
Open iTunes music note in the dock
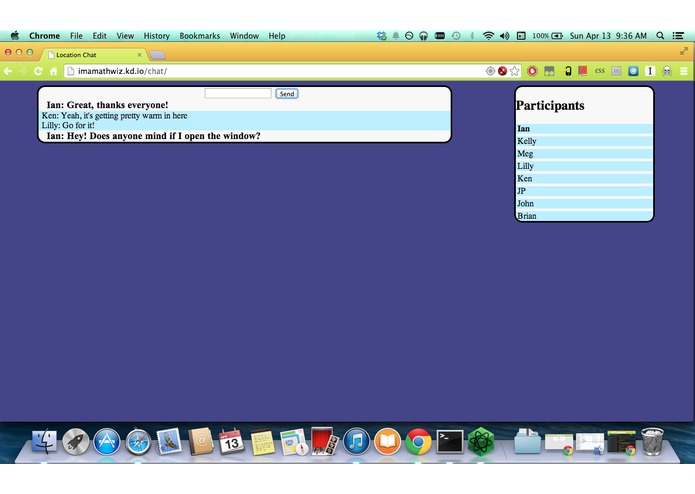[x=356, y=442]
